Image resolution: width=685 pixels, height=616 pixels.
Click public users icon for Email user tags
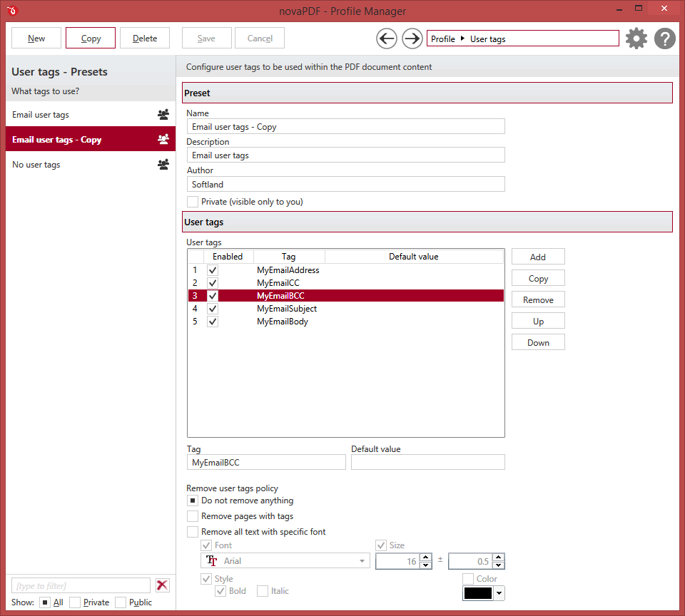[x=163, y=114]
